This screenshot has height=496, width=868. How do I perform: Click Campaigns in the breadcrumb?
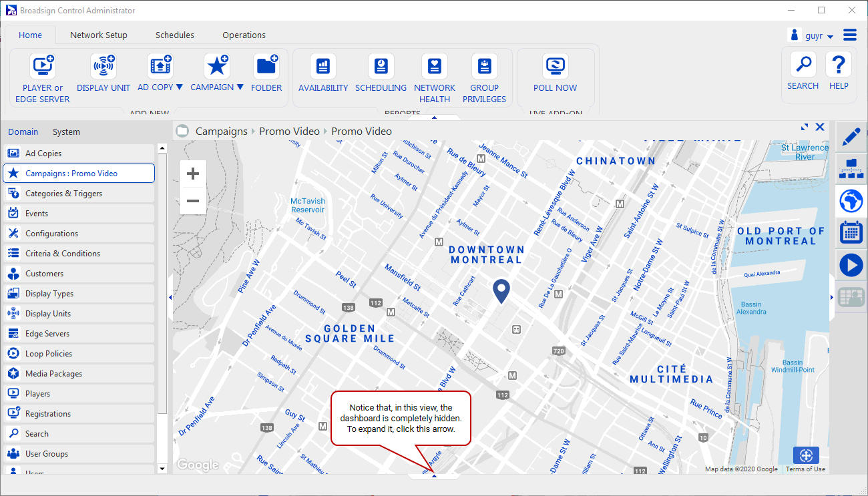click(x=222, y=132)
